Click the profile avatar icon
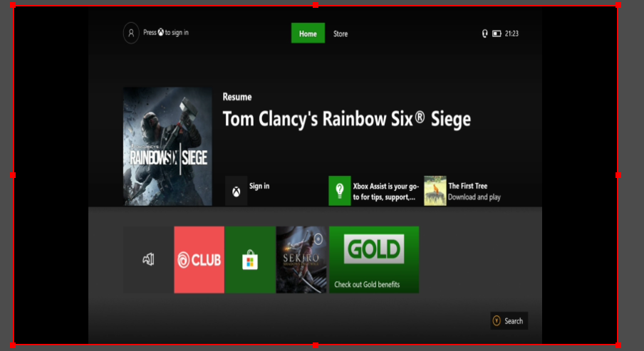Screen dimensions: 644x351 click(131, 33)
